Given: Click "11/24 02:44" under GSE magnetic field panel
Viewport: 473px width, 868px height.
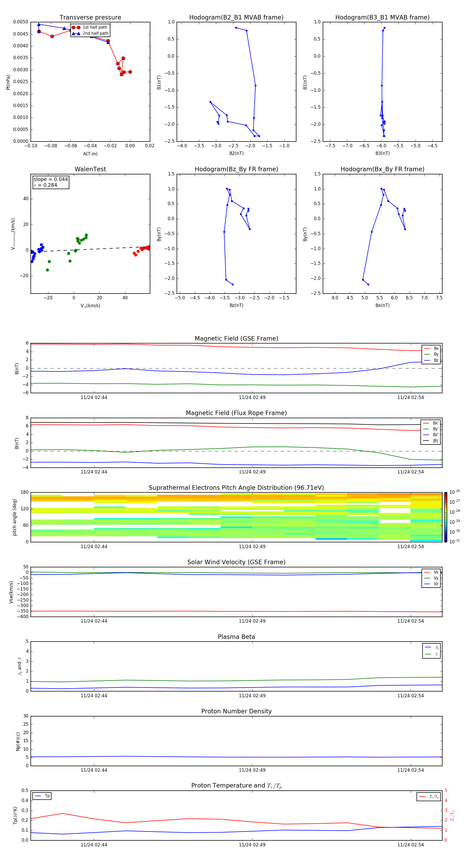Looking at the screenshot, I should coord(94,398).
